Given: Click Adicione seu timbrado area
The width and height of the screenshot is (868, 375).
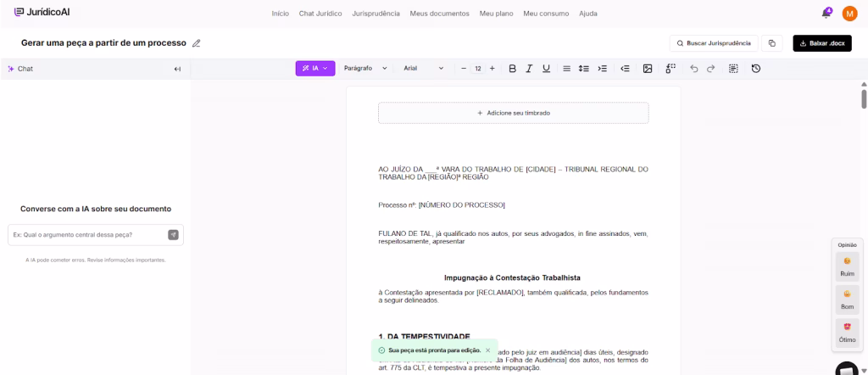Looking at the screenshot, I should (x=513, y=113).
